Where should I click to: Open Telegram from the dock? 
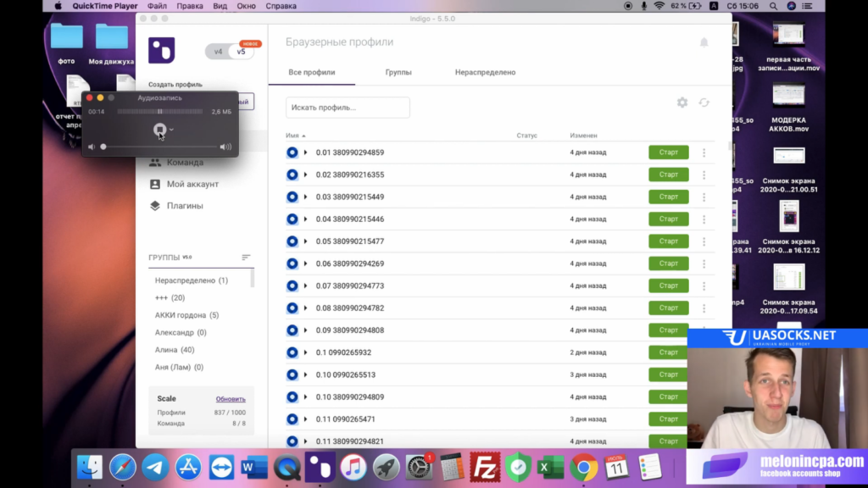pos(156,468)
